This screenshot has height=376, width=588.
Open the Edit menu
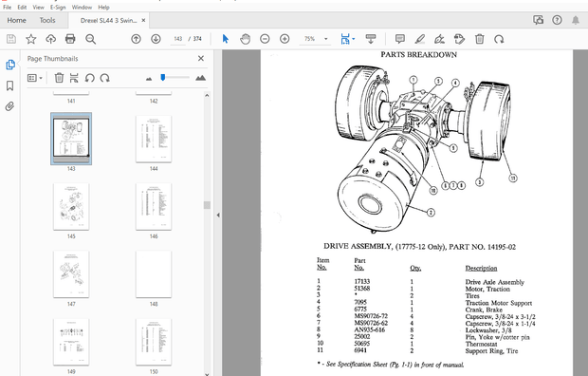click(x=22, y=8)
